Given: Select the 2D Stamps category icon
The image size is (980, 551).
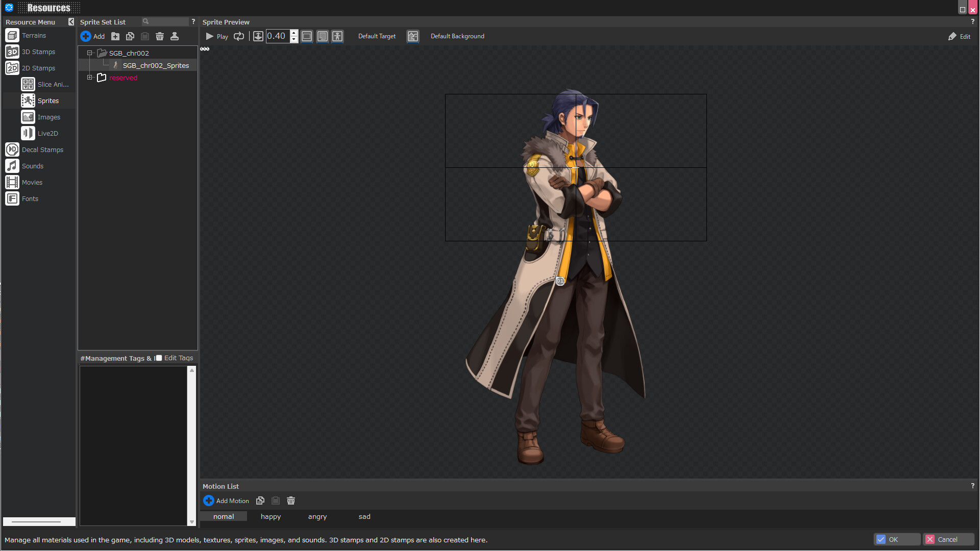Looking at the screenshot, I should pos(12,68).
